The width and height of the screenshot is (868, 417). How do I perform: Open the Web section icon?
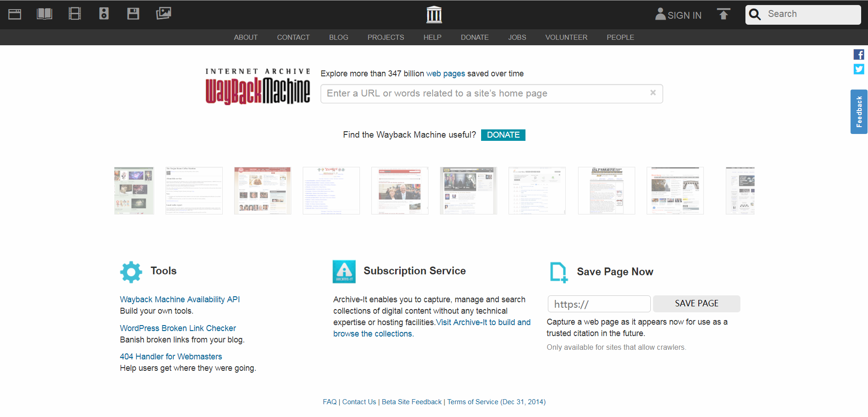tap(15, 14)
